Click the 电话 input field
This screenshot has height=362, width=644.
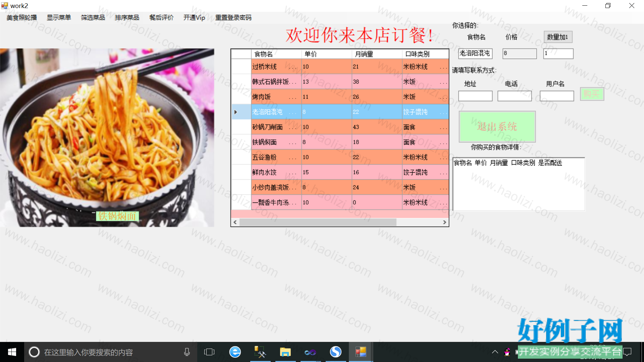point(515,96)
